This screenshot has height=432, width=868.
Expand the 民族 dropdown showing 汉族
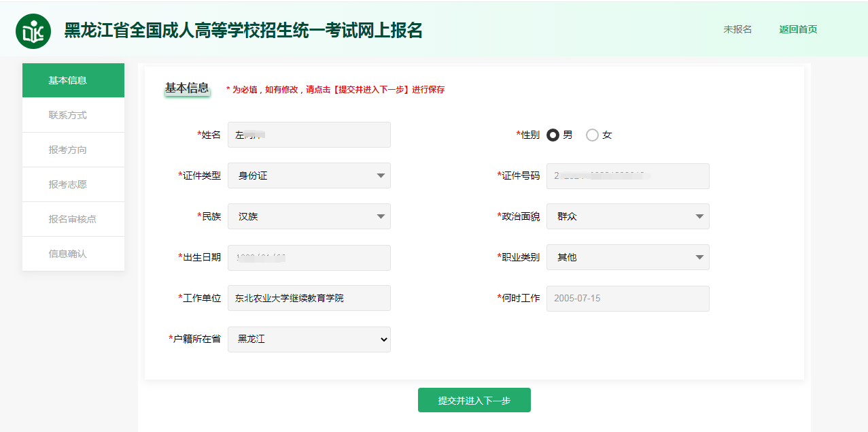[x=309, y=216]
